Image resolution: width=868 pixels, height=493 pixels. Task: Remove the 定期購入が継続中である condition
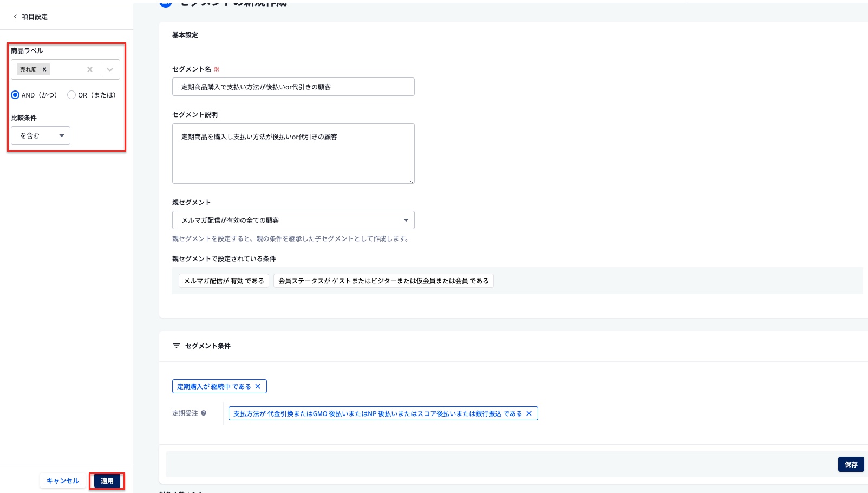[258, 386]
